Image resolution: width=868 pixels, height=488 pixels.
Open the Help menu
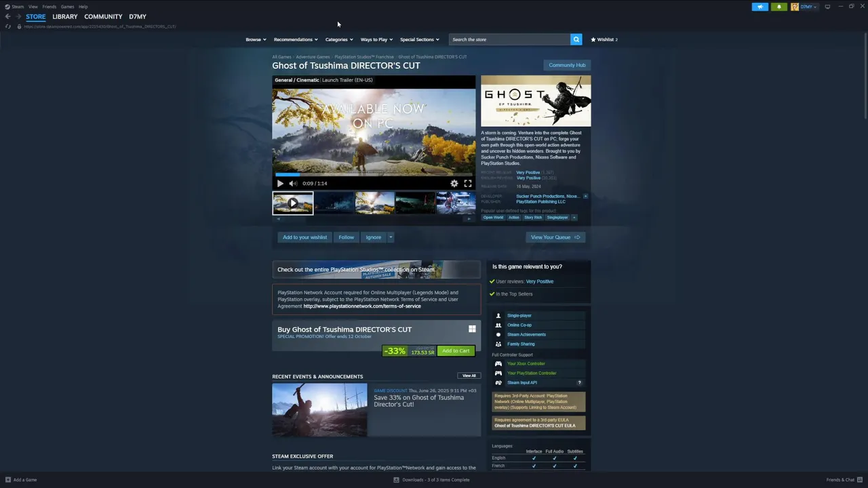click(83, 7)
